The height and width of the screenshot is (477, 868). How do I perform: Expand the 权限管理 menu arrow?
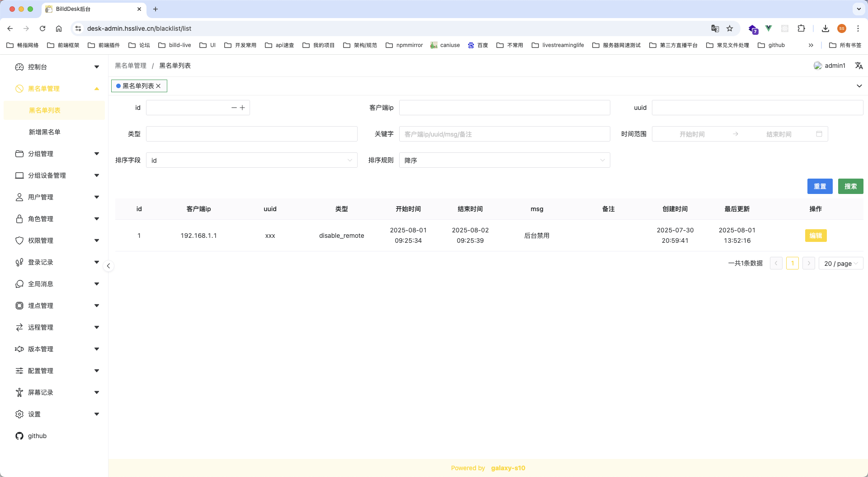pyautogui.click(x=97, y=241)
